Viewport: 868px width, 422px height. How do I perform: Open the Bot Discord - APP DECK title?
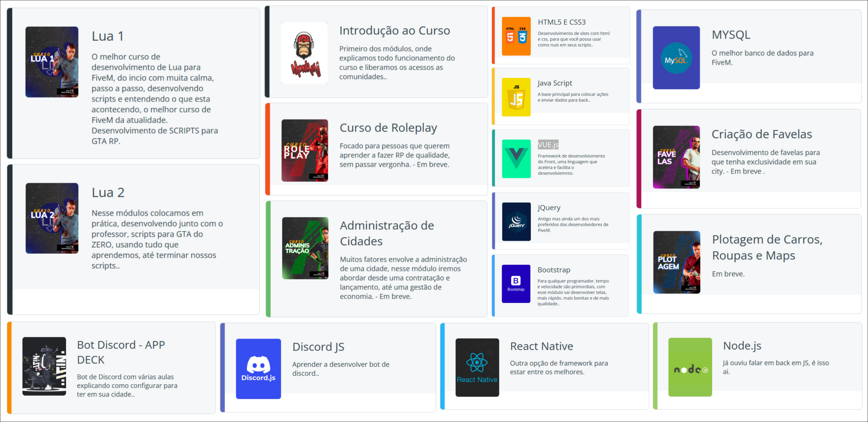[x=121, y=352]
